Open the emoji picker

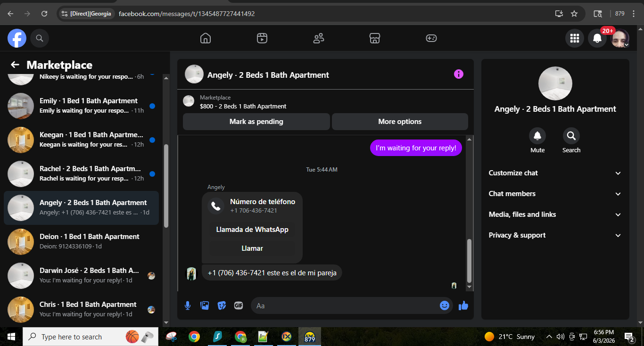coord(445,305)
